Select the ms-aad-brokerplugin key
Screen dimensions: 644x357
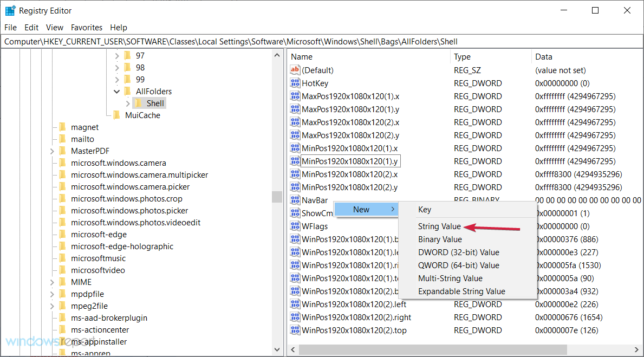pyautogui.click(x=109, y=318)
